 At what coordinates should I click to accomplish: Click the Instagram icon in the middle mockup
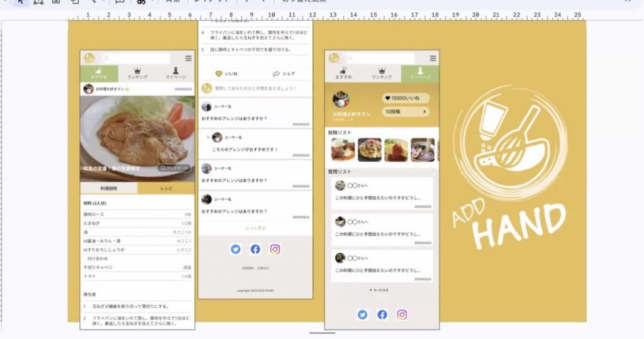[x=275, y=249]
